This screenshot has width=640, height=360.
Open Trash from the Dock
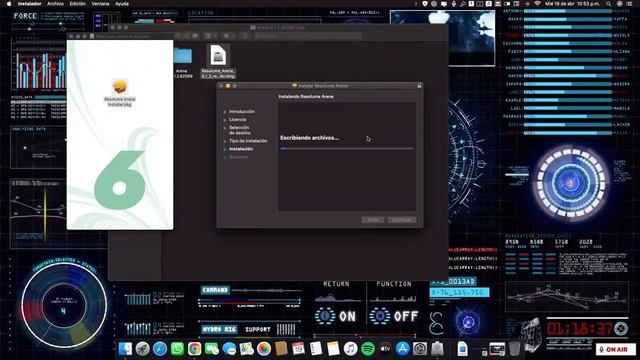click(x=515, y=349)
